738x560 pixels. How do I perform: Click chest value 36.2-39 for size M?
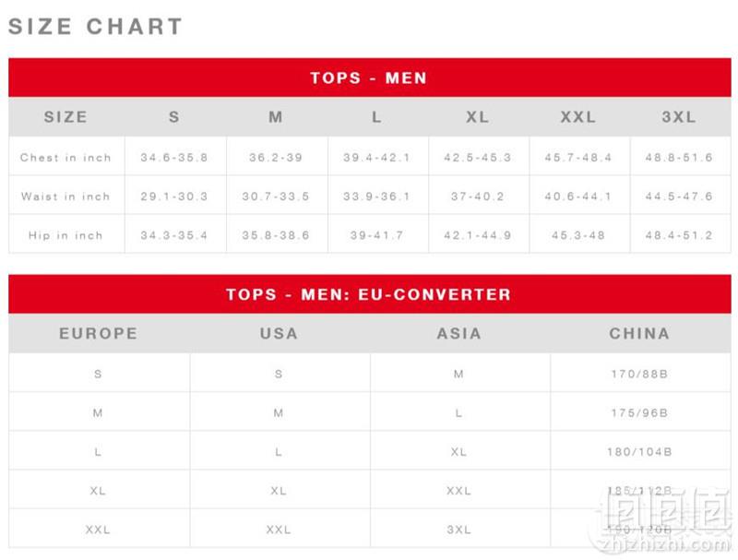coord(276,157)
